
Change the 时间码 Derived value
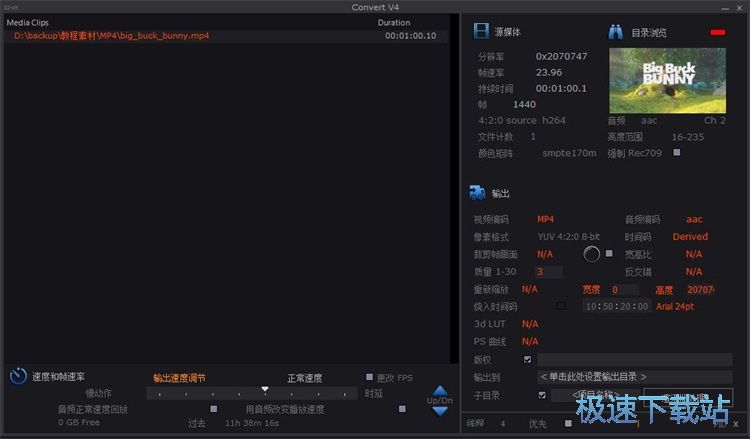tap(690, 236)
